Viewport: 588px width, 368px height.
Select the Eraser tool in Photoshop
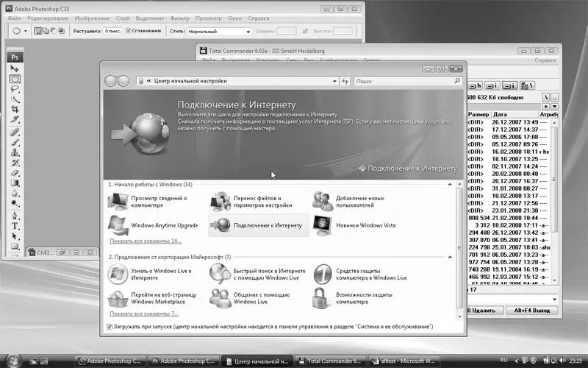[x=15, y=173]
